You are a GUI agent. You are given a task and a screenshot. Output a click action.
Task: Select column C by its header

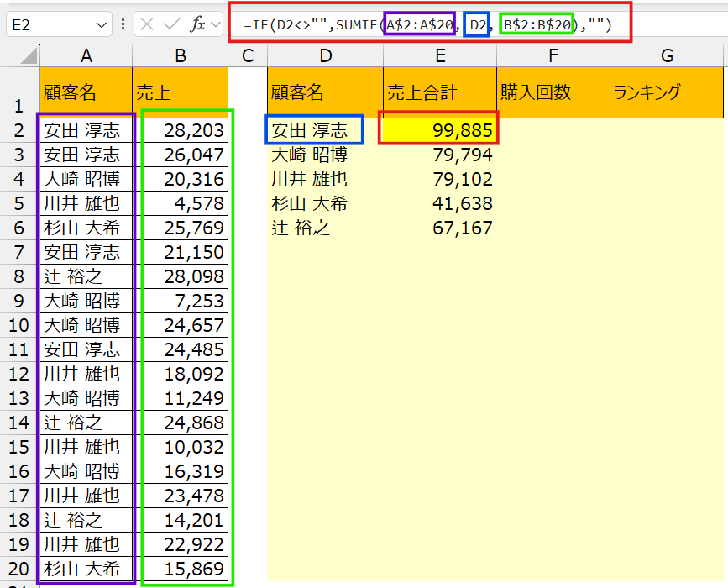point(248,55)
